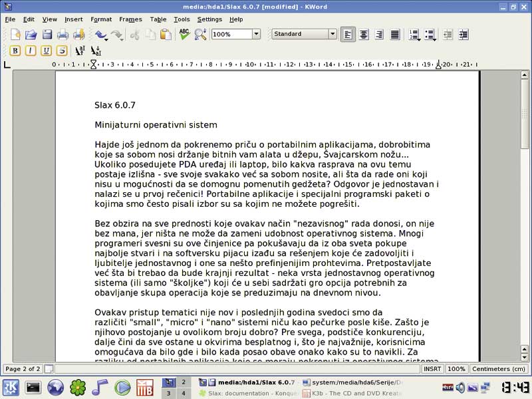Open the Edit menu
Viewport: 532px width, 399px height.
(x=29, y=19)
